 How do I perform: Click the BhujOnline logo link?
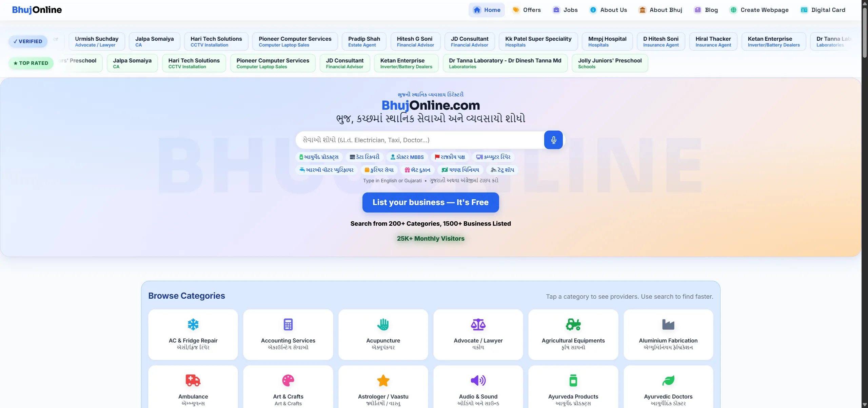pyautogui.click(x=37, y=10)
